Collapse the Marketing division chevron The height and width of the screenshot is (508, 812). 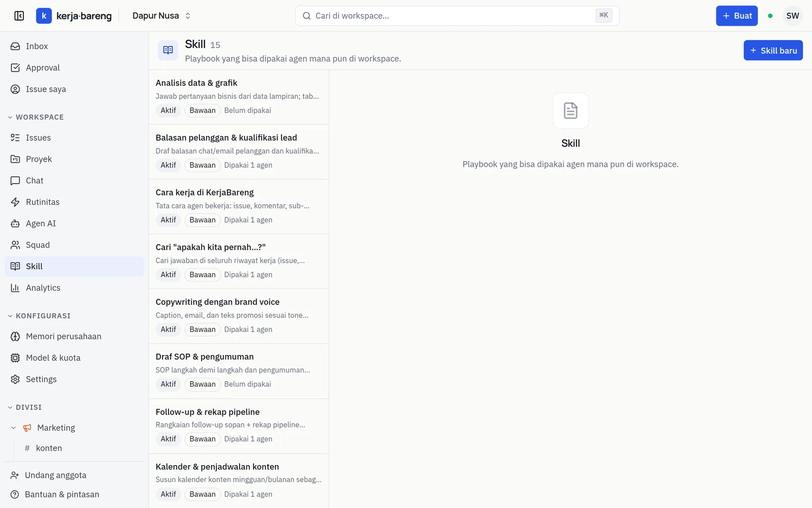(14, 428)
